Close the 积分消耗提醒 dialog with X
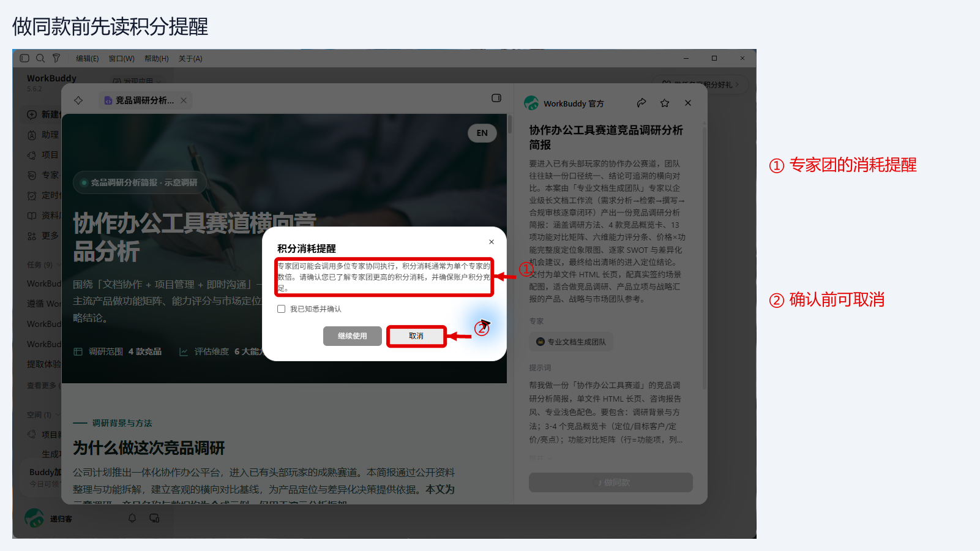The width and height of the screenshot is (980, 551). (x=492, y=242)
